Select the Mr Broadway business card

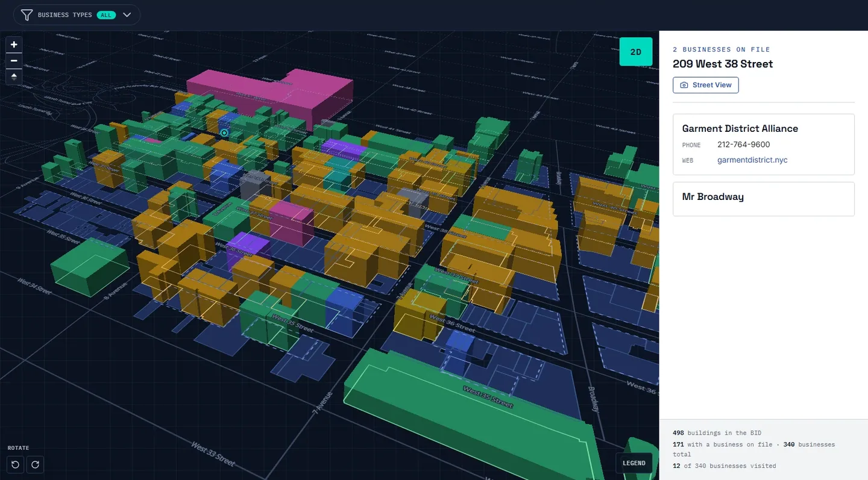coord(764,199)
